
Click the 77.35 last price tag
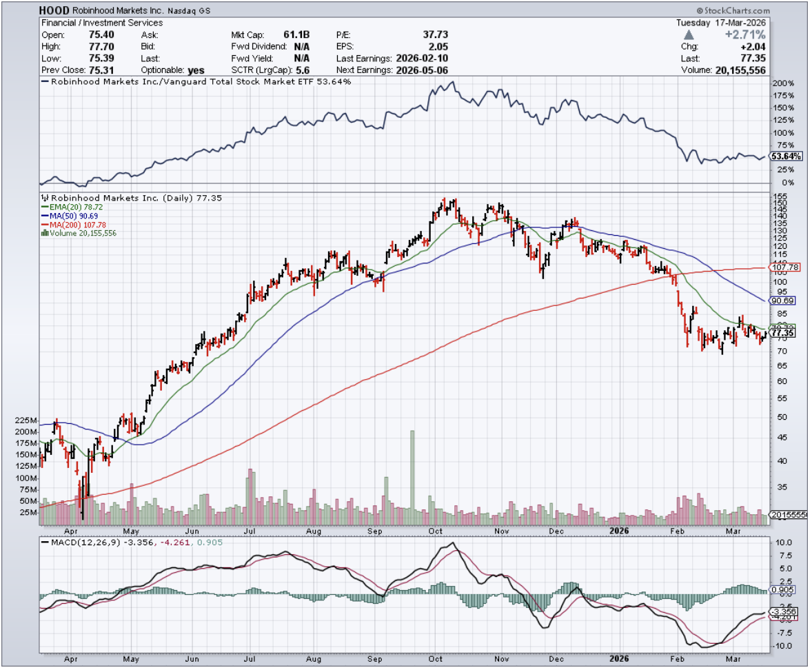(x=782, y=333)
